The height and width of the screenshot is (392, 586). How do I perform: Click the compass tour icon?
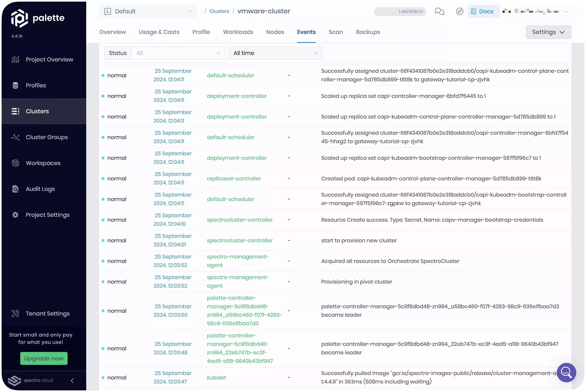[460, 12]
